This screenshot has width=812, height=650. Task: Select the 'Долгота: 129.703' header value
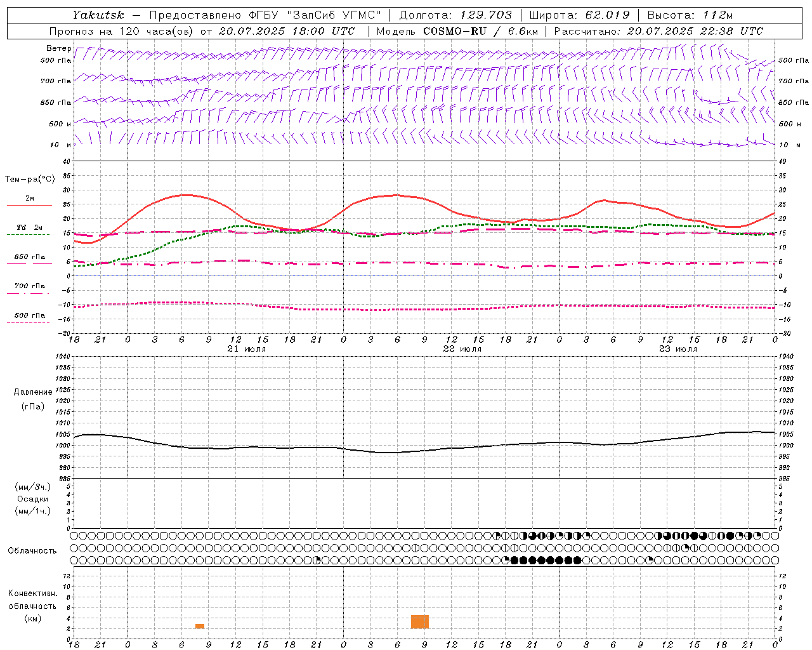[x=455, y=15]
